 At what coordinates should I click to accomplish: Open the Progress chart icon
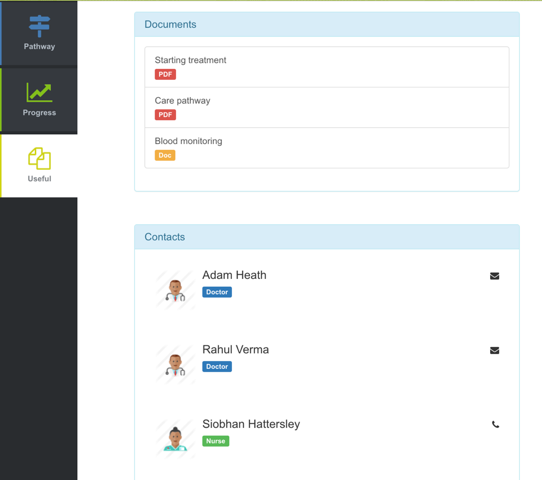tap(39, 92)
